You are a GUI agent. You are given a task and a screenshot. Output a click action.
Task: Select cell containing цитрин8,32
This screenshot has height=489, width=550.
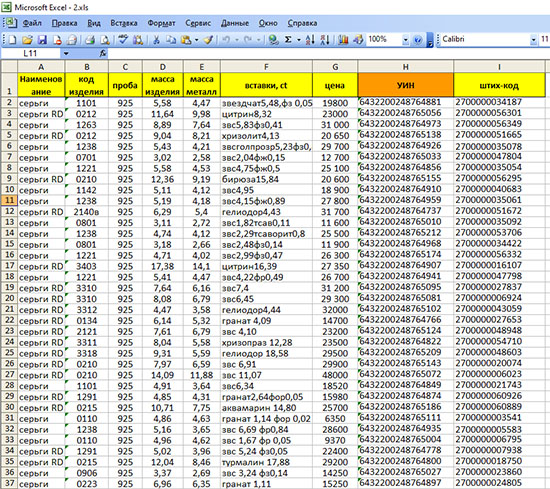266,114
